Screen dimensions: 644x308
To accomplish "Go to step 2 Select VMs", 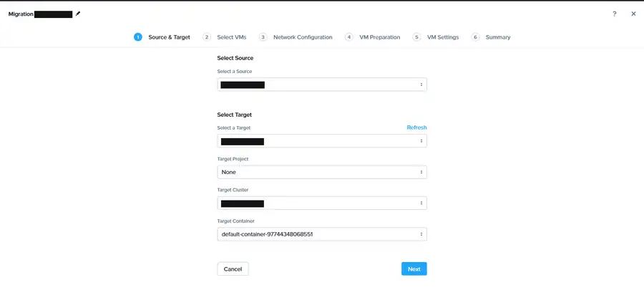I will click(x=224, y=37).
